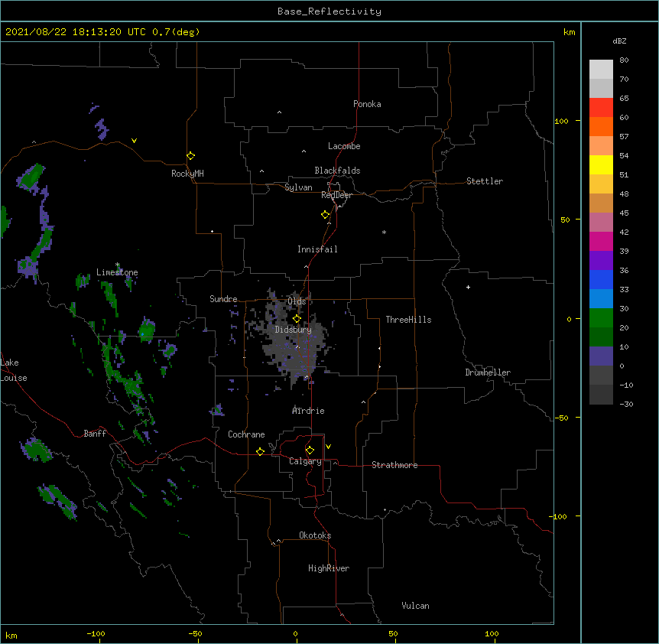Click the yellow marker above Calgary label
This screenshot has width=659, height=644.
tap(310, 450)
